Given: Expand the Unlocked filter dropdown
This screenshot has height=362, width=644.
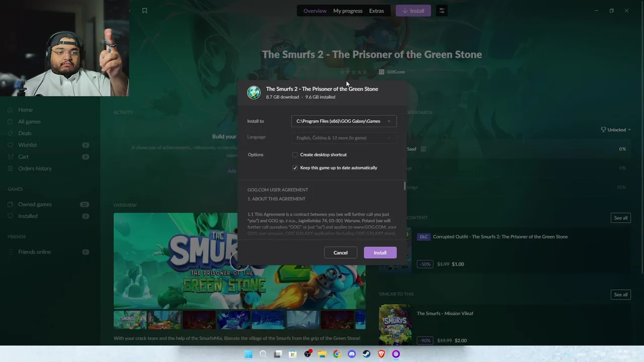Looking at the screenshot, I should coord(616,130).
